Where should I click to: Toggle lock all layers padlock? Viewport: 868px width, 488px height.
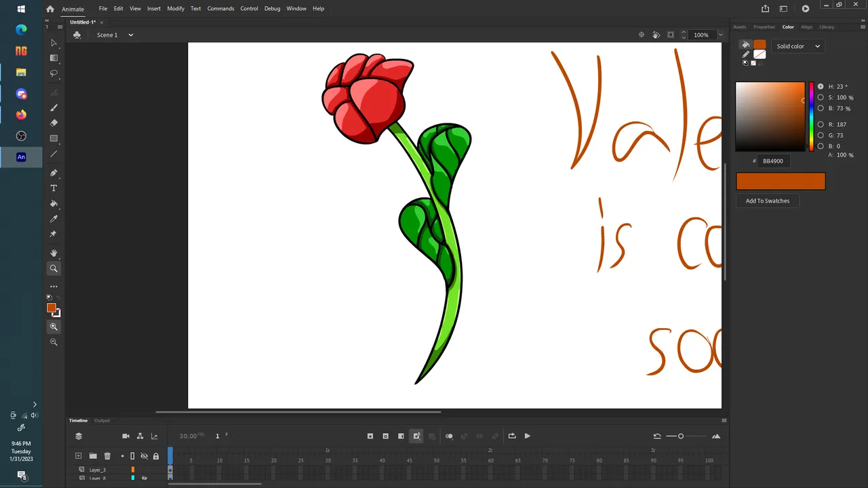156,456
